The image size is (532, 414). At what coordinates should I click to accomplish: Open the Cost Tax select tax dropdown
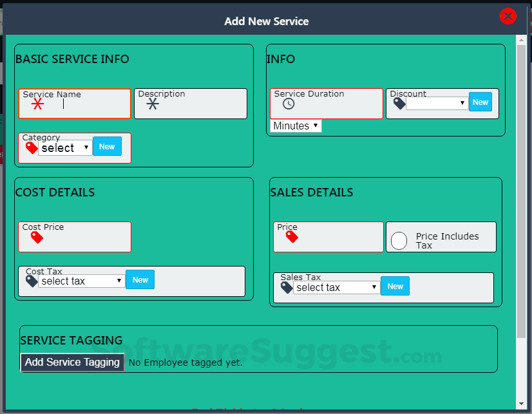click(81, 281)
